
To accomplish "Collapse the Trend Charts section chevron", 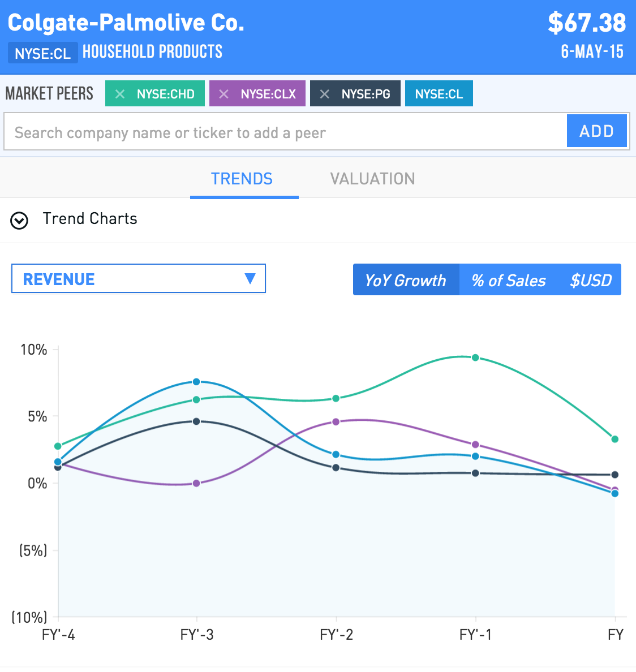I will [x=19, y=221].
